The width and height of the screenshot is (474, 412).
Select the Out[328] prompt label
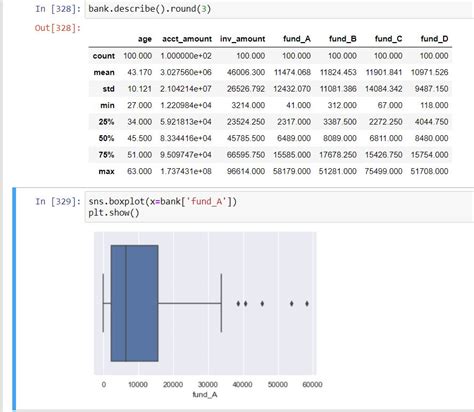click(58, 28)
